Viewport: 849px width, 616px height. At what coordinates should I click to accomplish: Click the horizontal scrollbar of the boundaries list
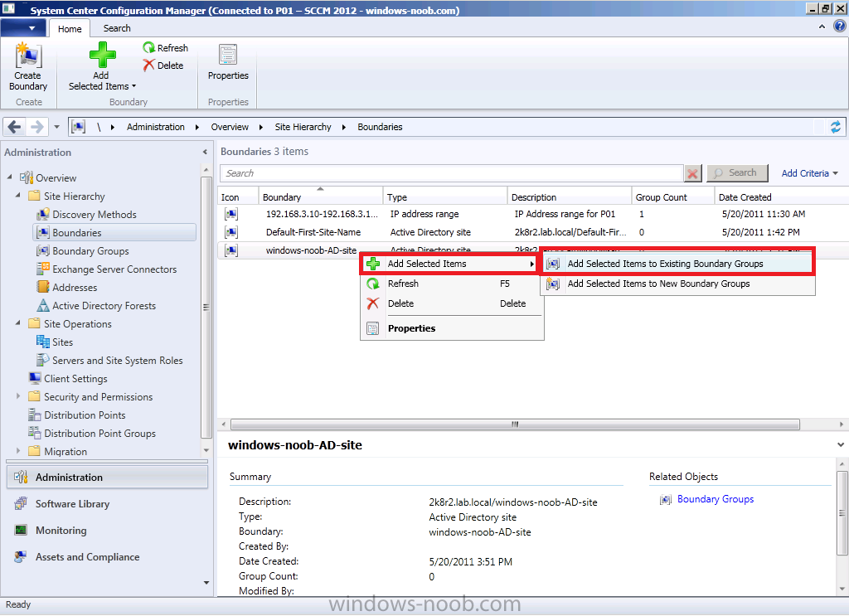click(515, 424)
